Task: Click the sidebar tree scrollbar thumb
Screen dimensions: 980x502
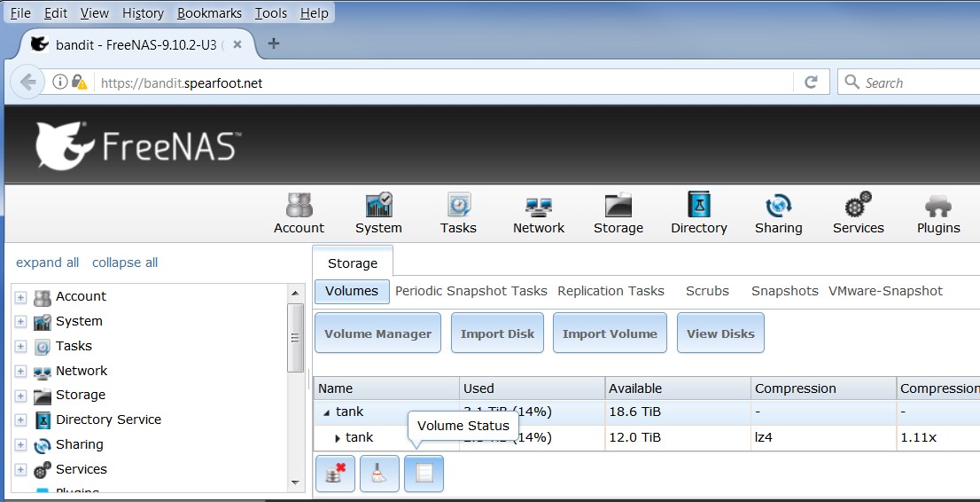Action: coord(296,338)
